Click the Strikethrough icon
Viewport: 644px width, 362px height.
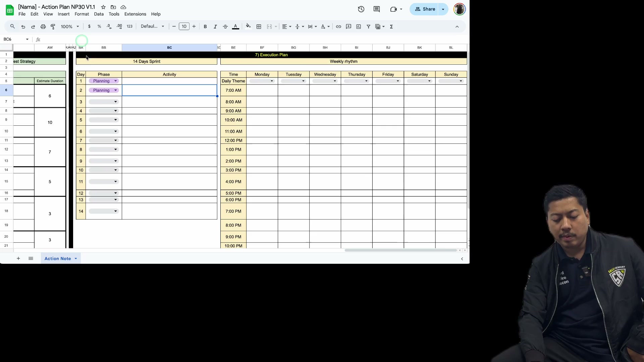[225, 26]
